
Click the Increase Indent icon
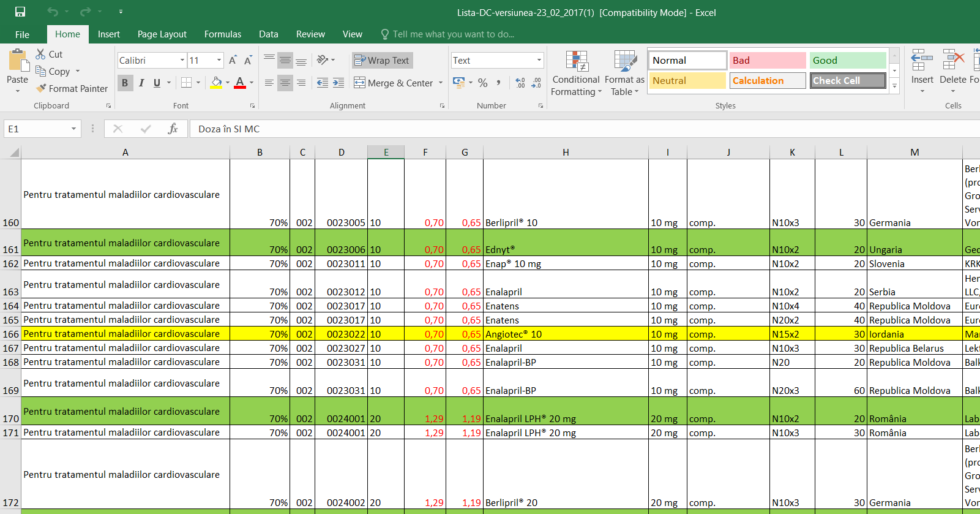coord(339,83)
